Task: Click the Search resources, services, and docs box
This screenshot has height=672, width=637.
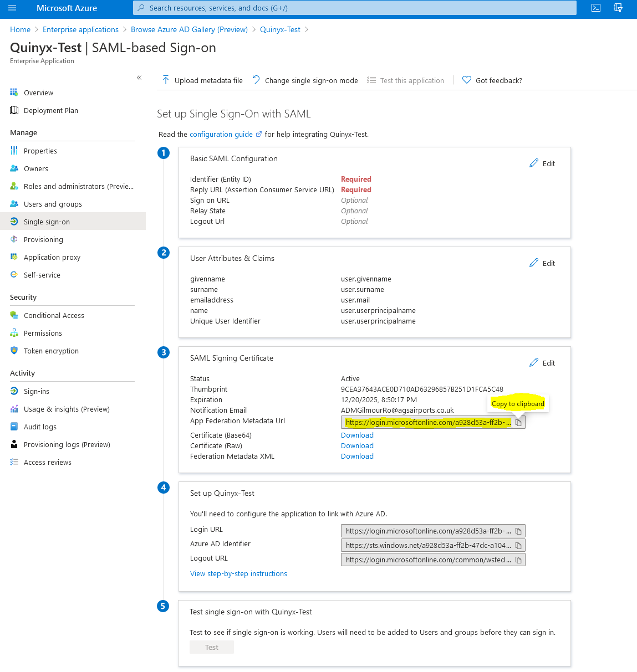Action: [355, 8]
